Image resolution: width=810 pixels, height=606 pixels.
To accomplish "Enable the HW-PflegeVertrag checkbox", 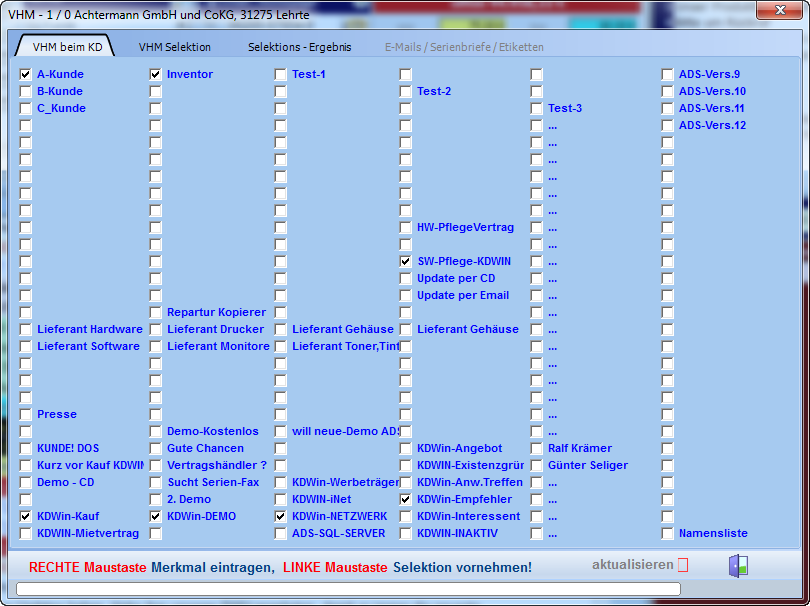I will [406, 228].
